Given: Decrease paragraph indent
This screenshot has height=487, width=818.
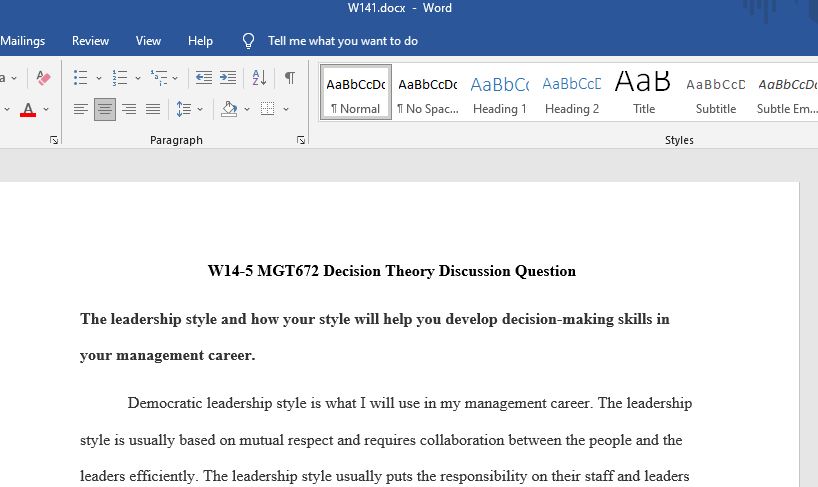Looking at the screenshot, I should [203, 78].
